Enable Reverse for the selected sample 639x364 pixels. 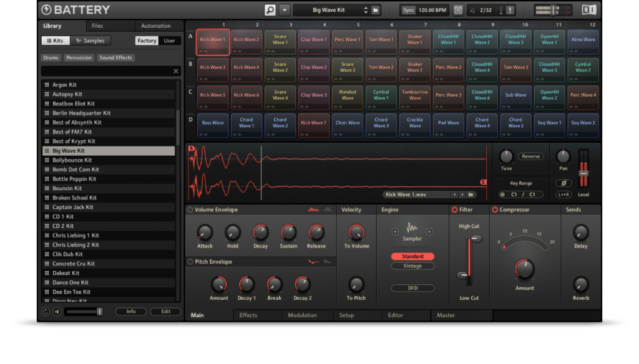pos(530,156)
